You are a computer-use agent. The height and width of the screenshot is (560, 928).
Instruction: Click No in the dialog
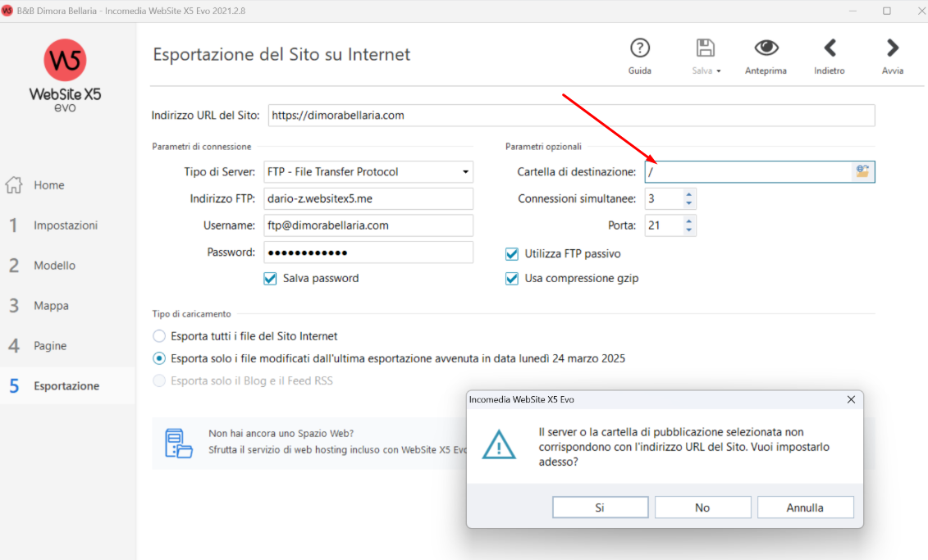tap(702, 508)
